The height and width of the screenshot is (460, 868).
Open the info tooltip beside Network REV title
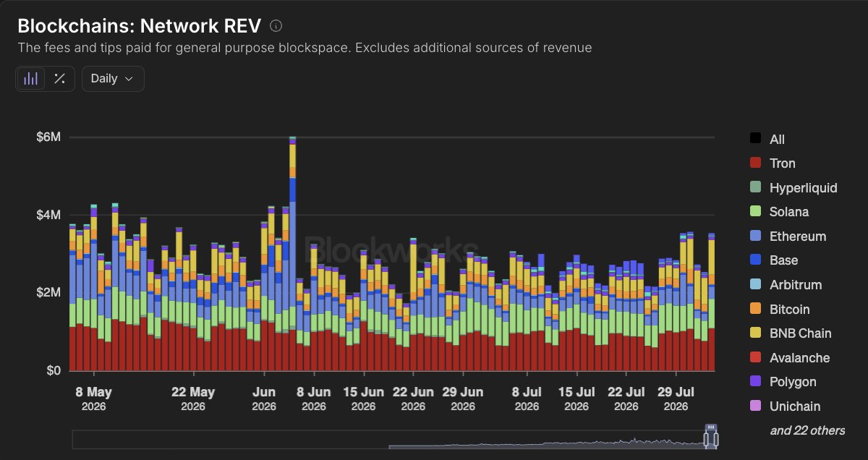(276, 26)
